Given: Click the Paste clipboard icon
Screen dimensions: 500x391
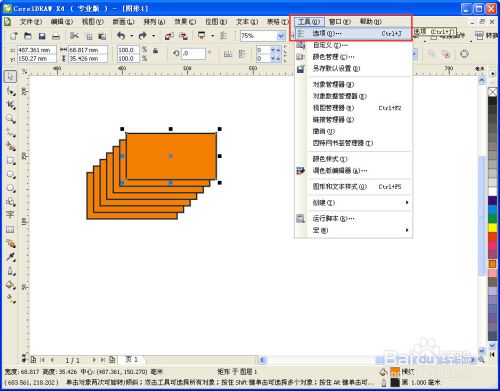Looking at the screenshot, I should (x=102, y=36).
